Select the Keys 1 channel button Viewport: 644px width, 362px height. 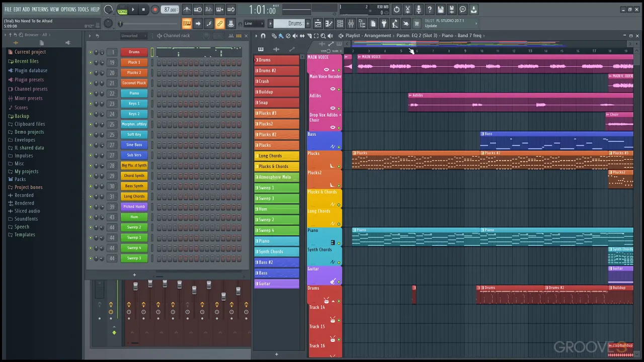tap(134, 104)
